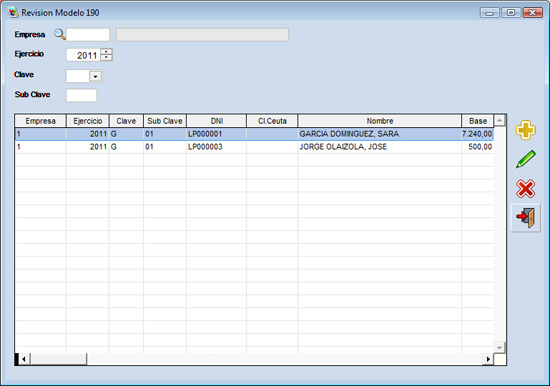Select row JORGE OLAIZOLA, JOSE
The image size is (550, 386).
[254, 147]
